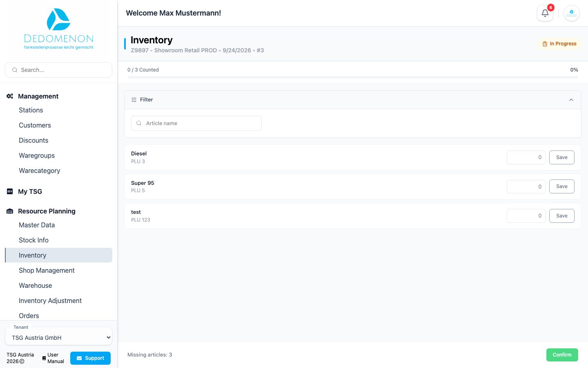This screenshot has width=588, height=368.
Task: Select Warecategory in Management
Action: coord(40,171)
